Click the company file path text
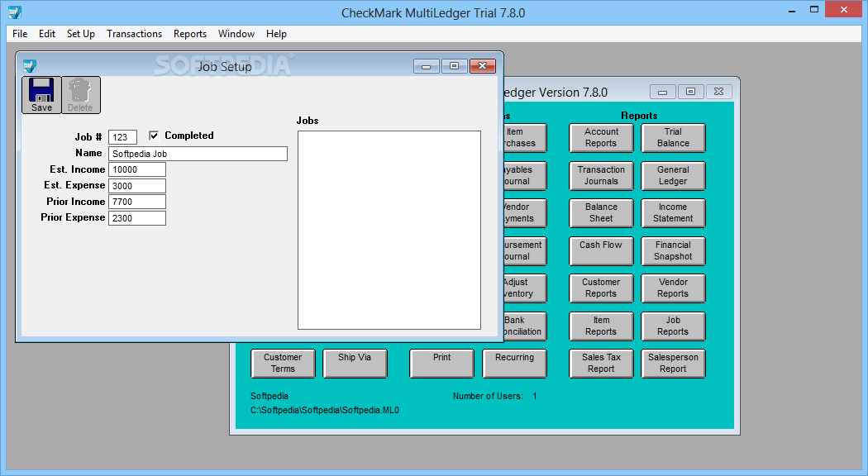Viewport: 868px width, 476px height. (x=325, y=410)
